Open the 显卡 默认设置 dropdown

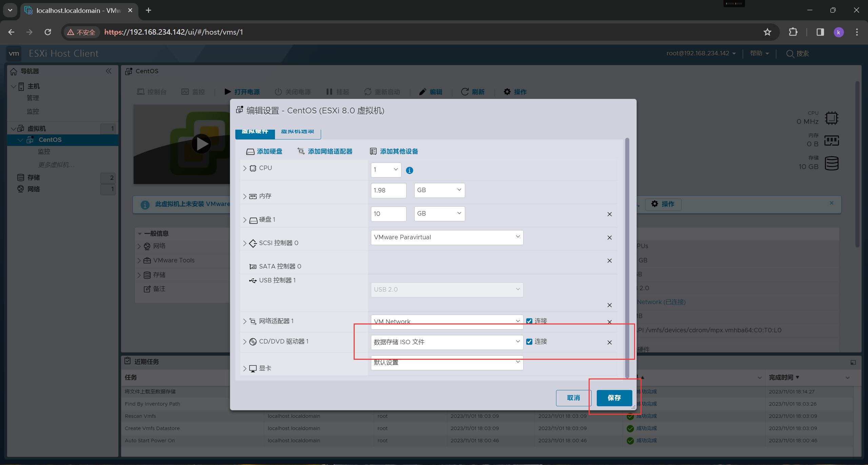(447, 362)
